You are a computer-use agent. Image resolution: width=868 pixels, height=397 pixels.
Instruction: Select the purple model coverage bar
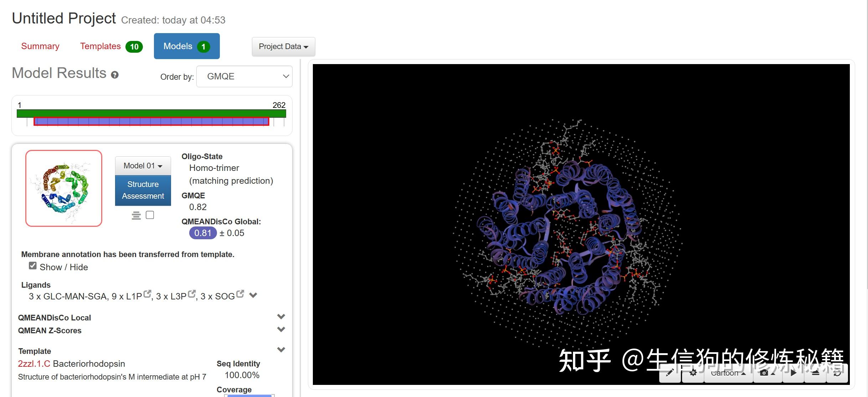(x=151, y=121)
